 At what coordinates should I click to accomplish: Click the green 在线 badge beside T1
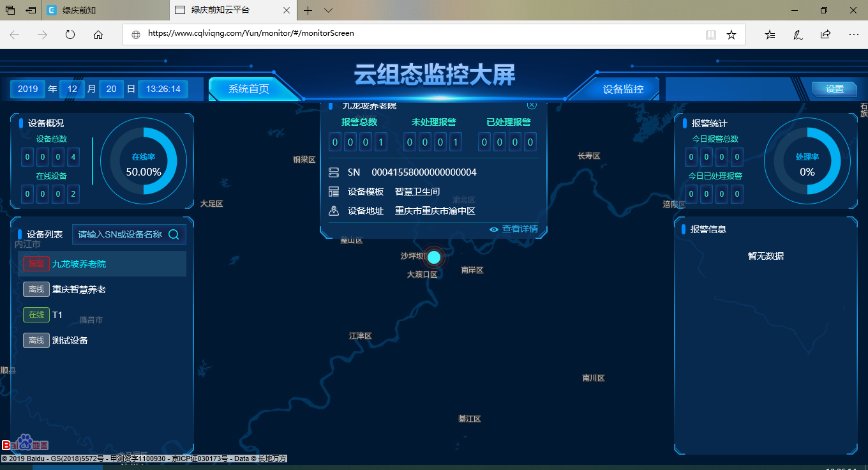(x=36, y=315)
